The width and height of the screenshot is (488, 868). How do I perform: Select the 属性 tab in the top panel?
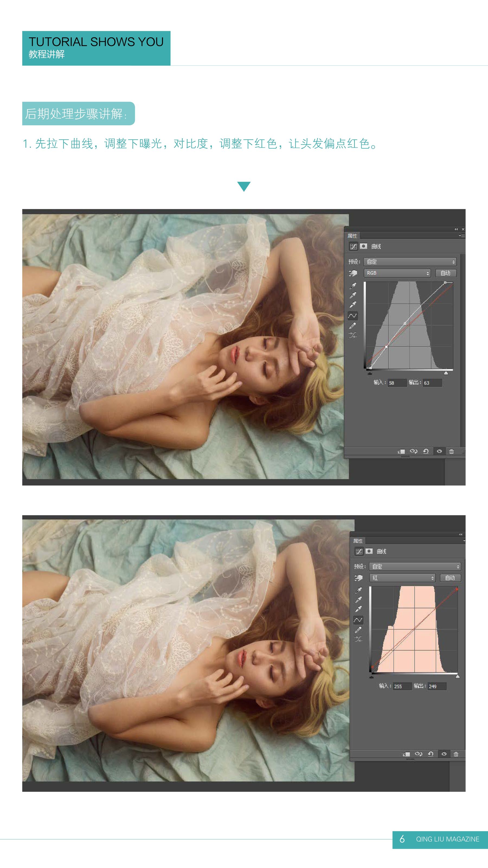(352, 235)
